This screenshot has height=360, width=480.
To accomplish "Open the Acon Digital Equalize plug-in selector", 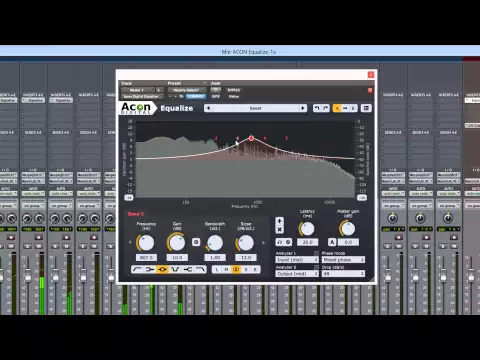I will pos(142,97).
